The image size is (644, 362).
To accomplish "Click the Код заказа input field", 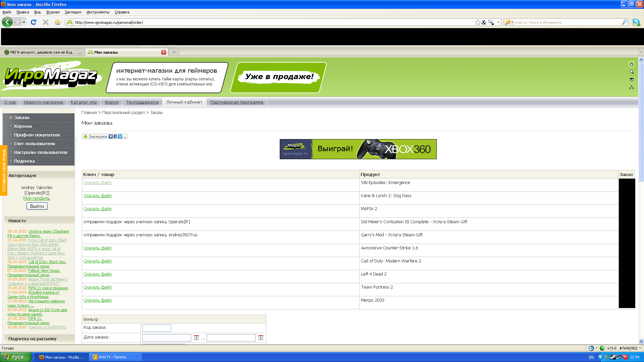I will [157, 328].
